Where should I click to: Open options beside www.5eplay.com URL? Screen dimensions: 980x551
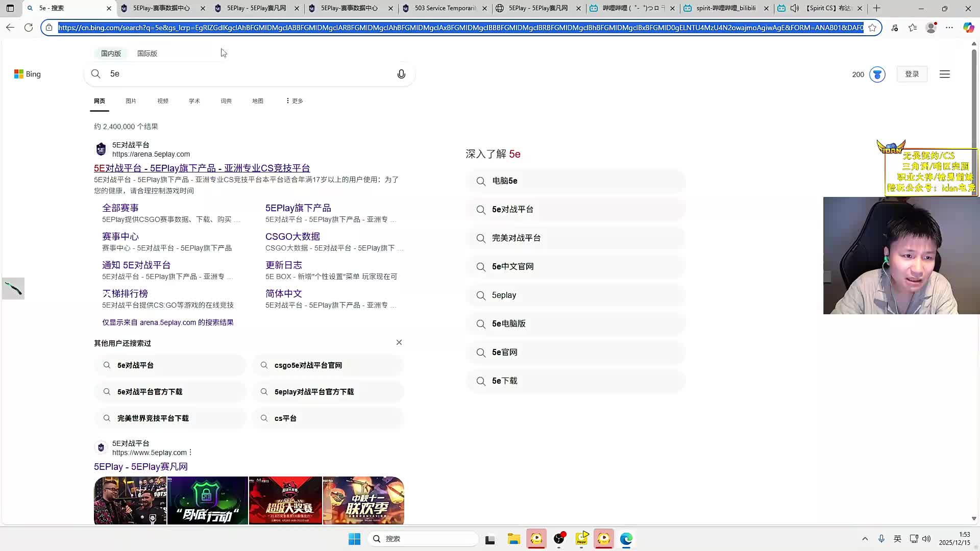(190, 453)
